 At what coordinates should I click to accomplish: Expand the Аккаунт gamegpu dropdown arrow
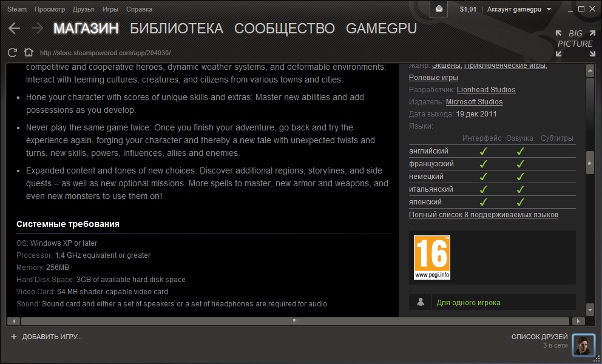point(549,9)
